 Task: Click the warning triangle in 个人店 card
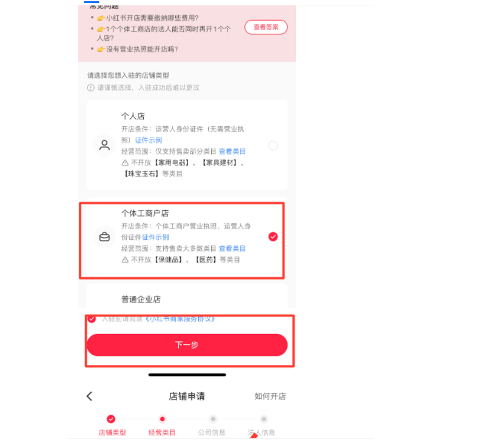[125, 162]
